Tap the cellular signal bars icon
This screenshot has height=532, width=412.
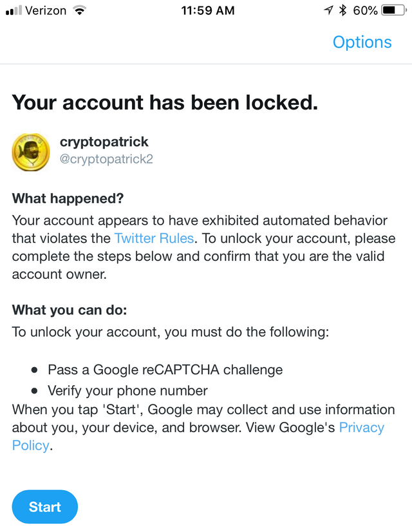tap(14, 10)
